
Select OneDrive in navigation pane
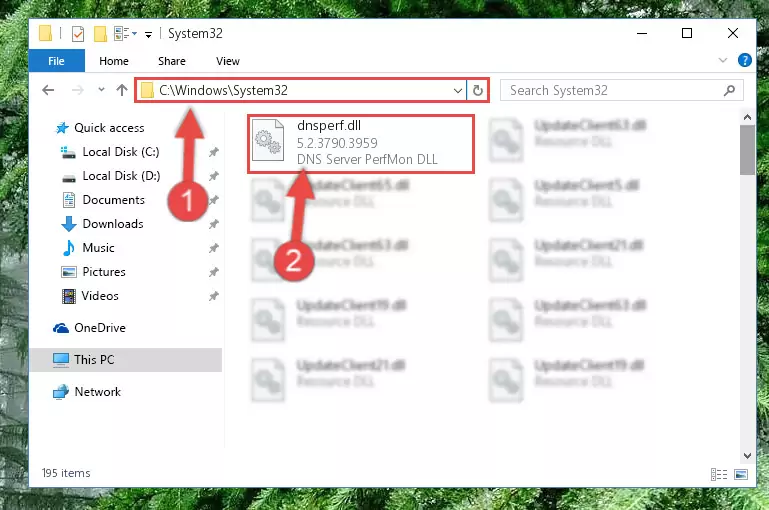click(100, 328)
